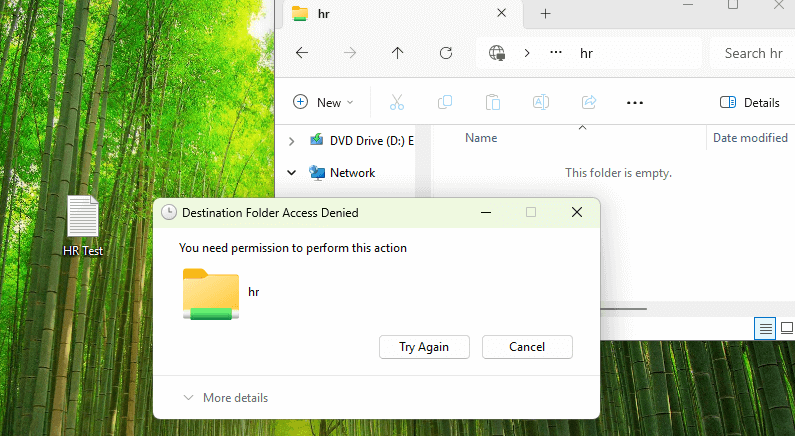Click the 'This folder is empty.' text

point(618,173)
